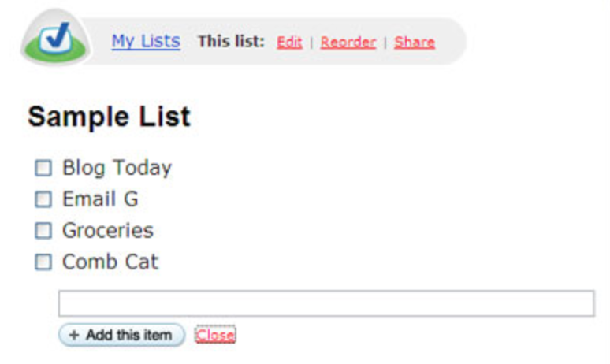Click the plus icon on Add button
This screenshot has height=364, width=610.
[x=74, y=335]
